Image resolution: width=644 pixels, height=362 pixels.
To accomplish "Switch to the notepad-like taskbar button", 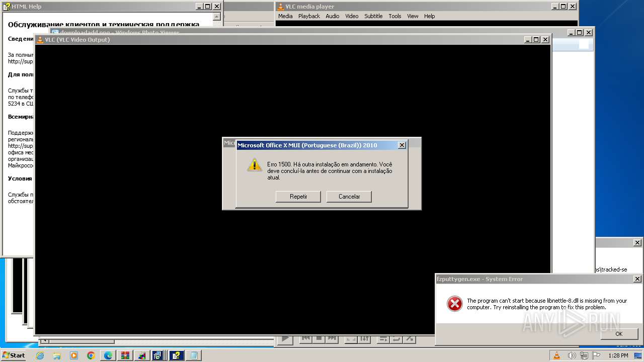I will 193,355.
